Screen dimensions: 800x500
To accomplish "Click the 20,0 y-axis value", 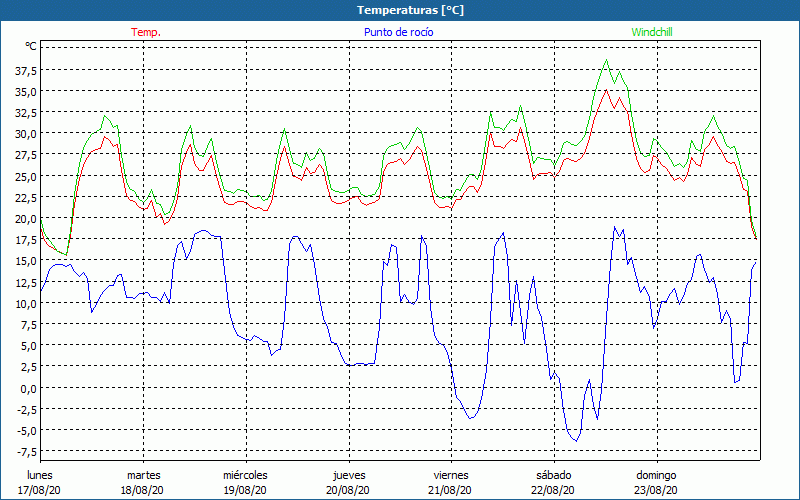I will [x=26, y=219].
